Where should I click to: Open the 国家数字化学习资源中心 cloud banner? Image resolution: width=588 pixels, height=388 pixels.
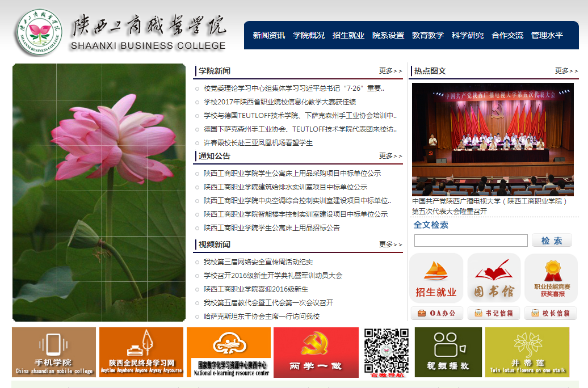pos(229,352)
